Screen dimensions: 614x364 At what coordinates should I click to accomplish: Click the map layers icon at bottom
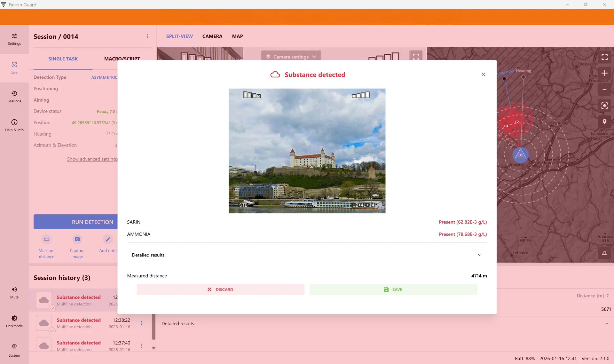point(604,253)
